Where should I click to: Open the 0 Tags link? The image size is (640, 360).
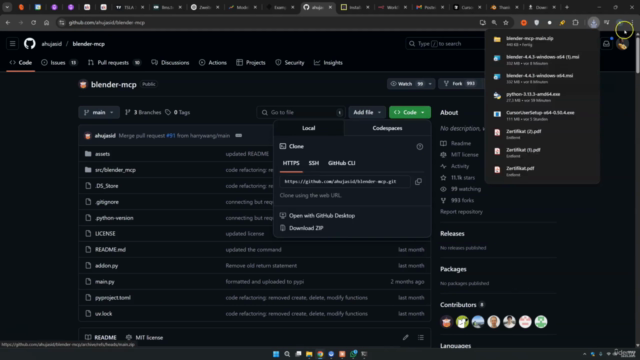tap(178, 112)
